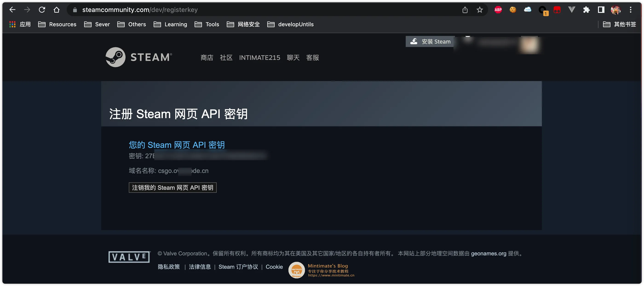Open the INTIMATE215 profile menu
The width and height of the screenshot is (644, 286).
pos(259,58)
